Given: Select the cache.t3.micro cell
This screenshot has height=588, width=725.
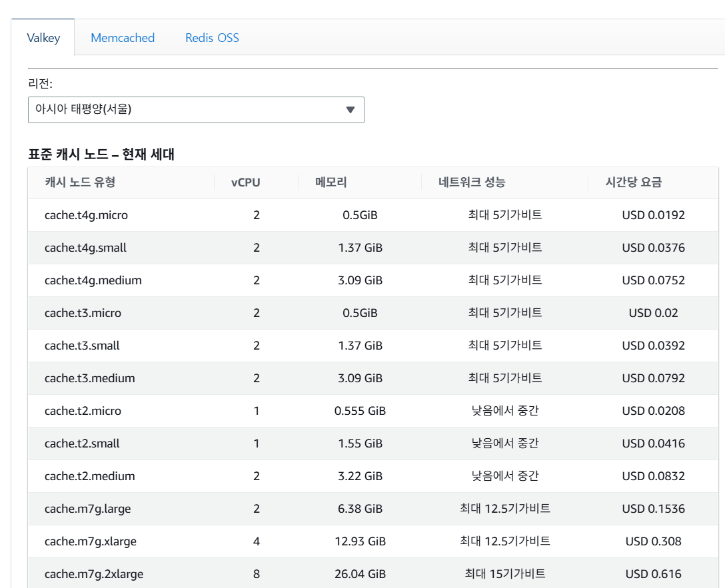Looking at the screenshot, I should coord(83,313).
